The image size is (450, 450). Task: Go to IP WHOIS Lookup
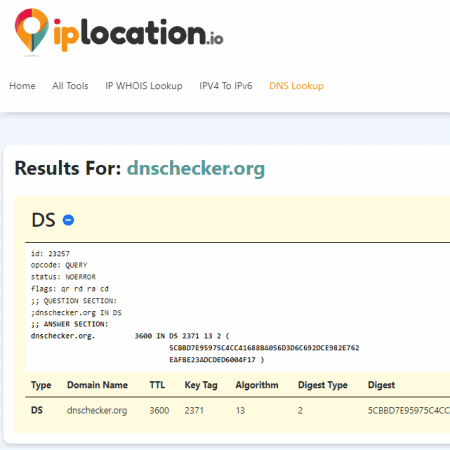[144, 86]
